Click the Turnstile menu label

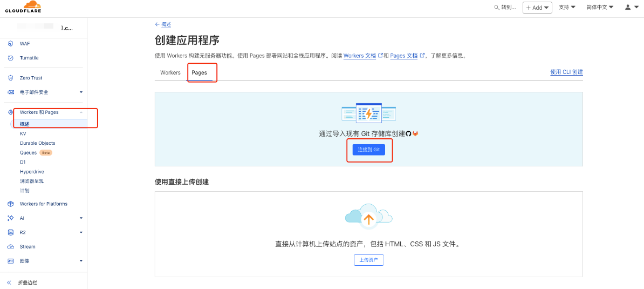29,58
